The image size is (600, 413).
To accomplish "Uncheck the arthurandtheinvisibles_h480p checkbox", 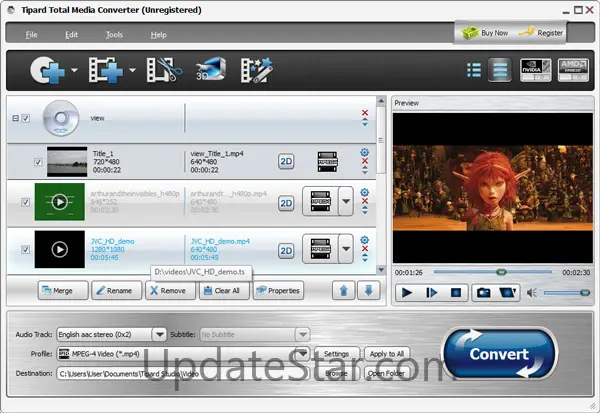I will tap(25, 202).
